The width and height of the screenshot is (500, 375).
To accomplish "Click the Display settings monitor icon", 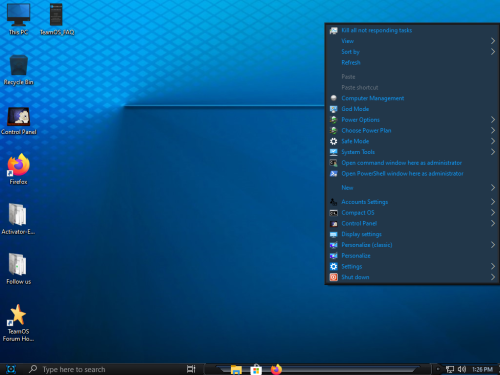I will (x=333, y=234).
